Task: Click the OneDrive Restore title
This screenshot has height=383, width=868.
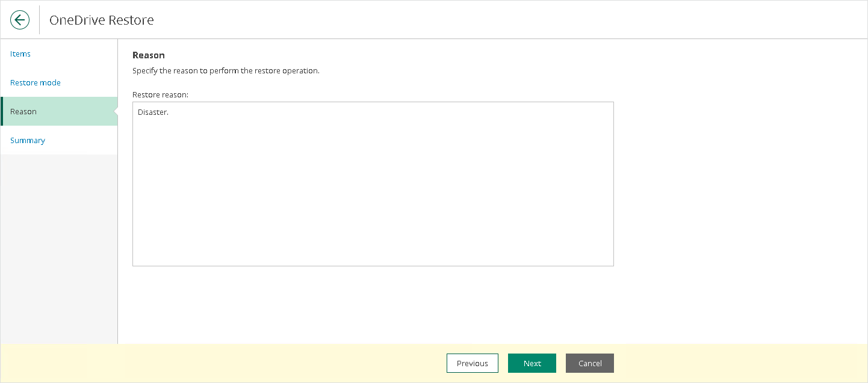Action: click(x=102, y=20)
